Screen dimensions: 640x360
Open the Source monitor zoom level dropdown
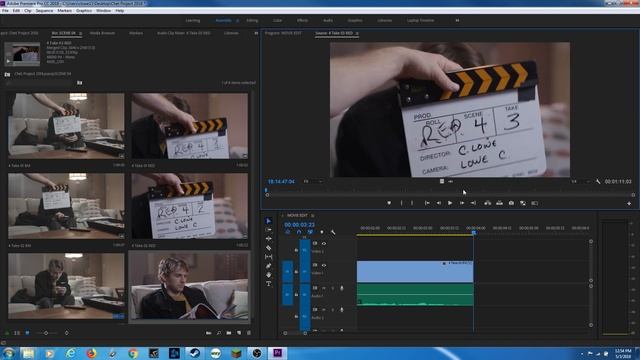coord(312,181)
